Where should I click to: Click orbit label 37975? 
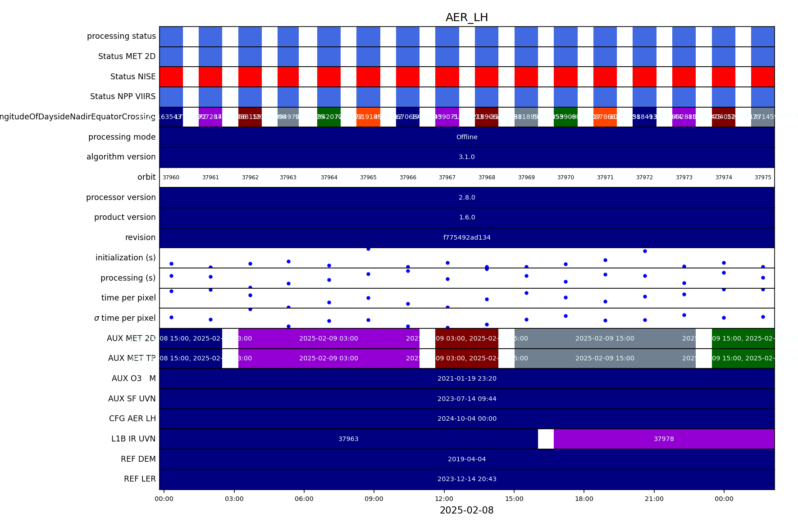763,177
